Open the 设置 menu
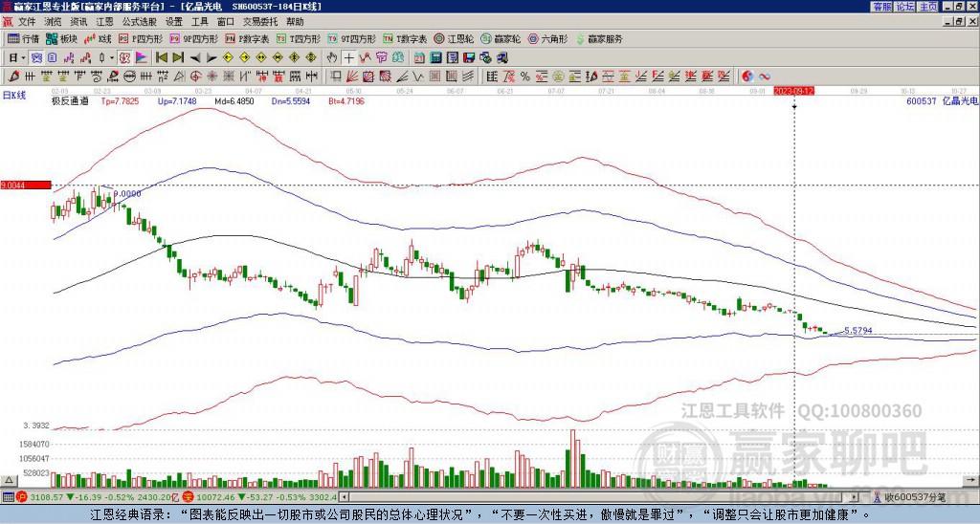 pos(174,22)
